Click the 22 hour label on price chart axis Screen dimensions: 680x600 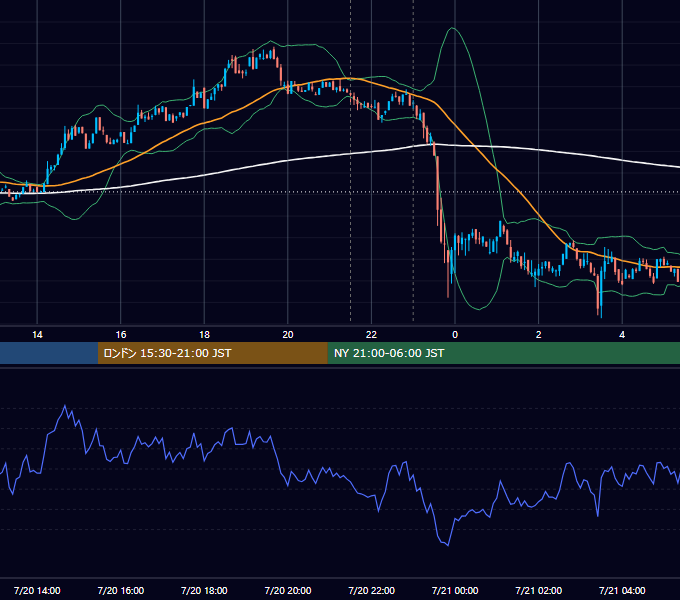pyautogui.click(x=371, y=335)
